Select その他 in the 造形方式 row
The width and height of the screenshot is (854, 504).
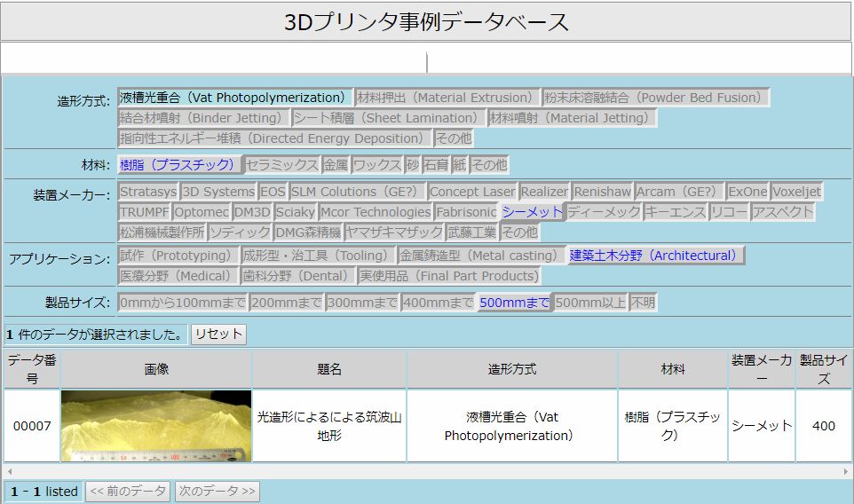pos(454,138)
